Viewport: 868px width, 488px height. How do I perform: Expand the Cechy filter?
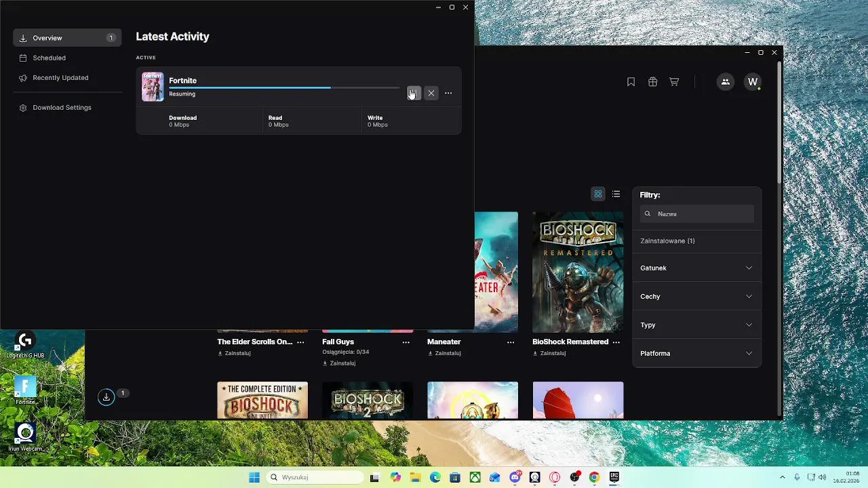click(696, 296)
